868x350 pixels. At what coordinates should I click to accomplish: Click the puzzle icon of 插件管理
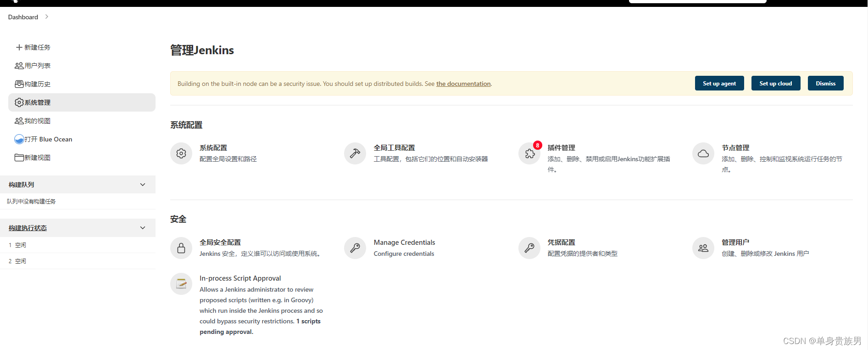(x=529, y=153)
